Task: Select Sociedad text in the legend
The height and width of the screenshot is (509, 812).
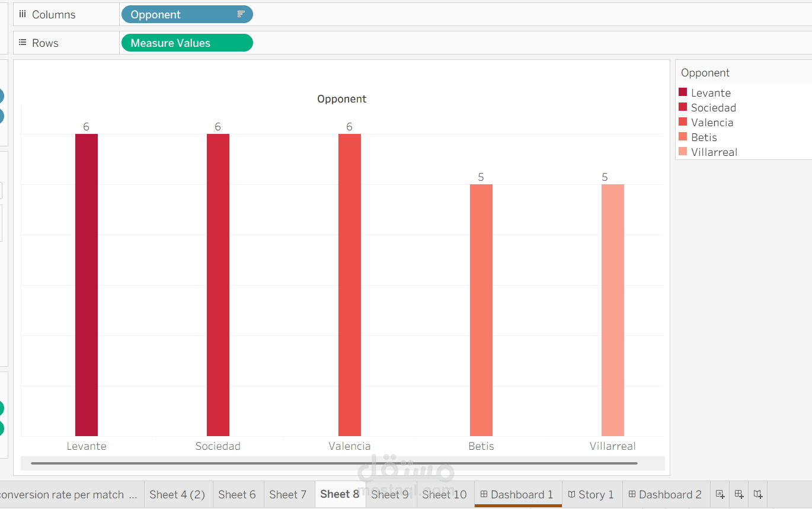Action: pyautogui.click(x=714, y=108)
